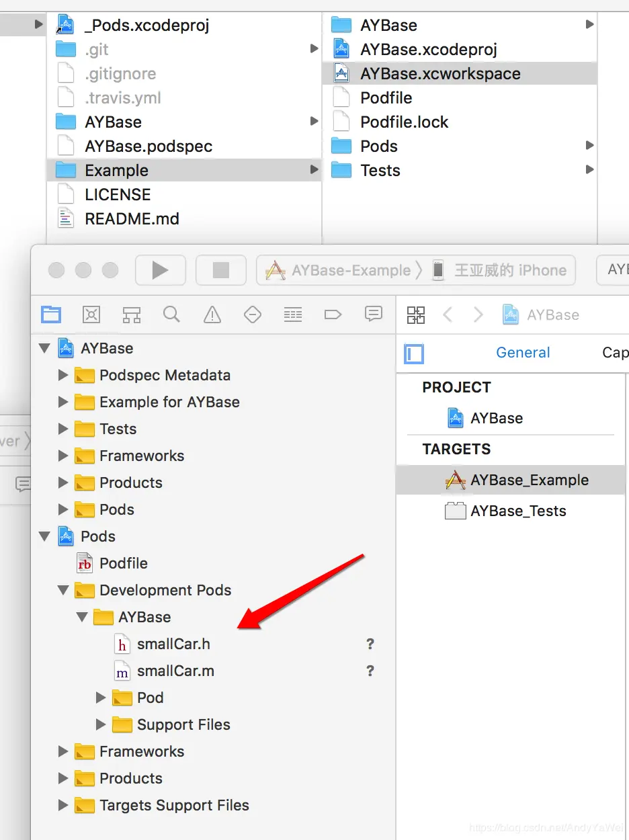
Task: Expand the Tests group under AYBase project
Action: [x=63, y=429]
